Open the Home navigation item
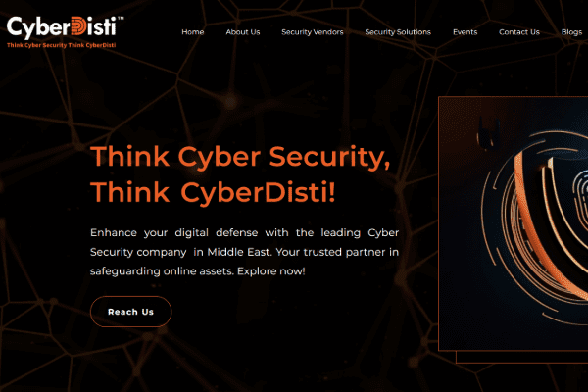 193,32
